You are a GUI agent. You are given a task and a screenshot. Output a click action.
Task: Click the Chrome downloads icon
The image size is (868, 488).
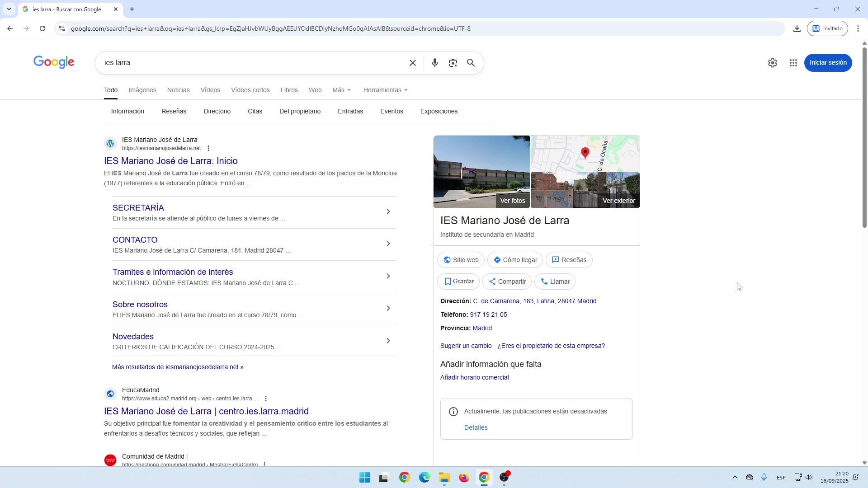coord(797,28)
